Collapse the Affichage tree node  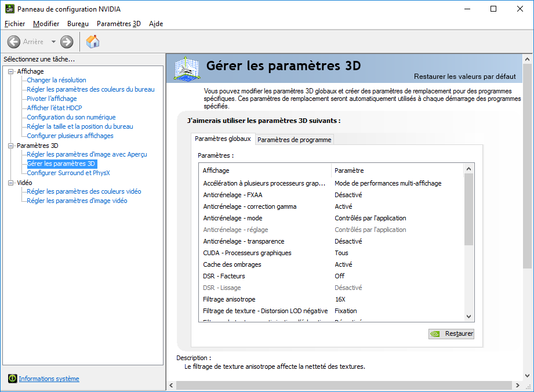(11, 71)
